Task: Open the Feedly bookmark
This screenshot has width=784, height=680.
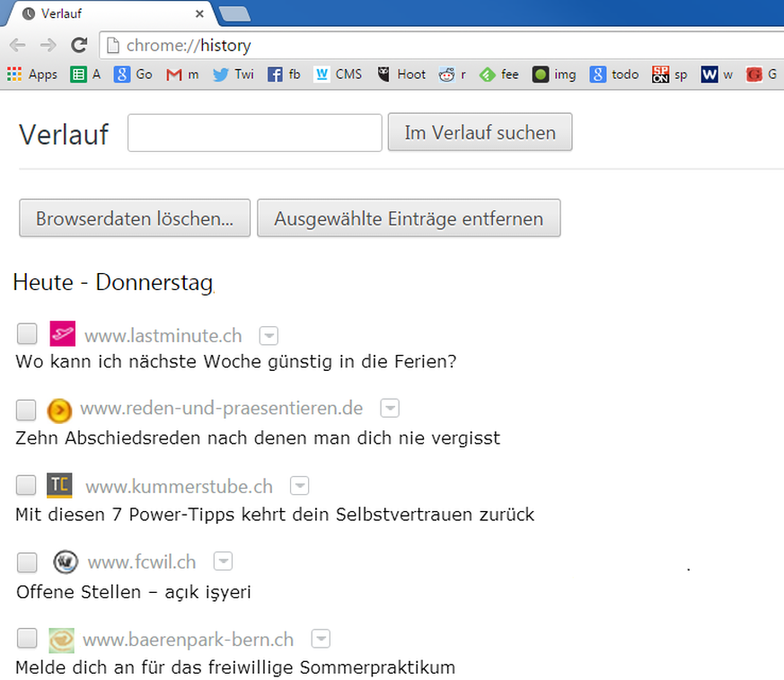Action: pos(499,75)
